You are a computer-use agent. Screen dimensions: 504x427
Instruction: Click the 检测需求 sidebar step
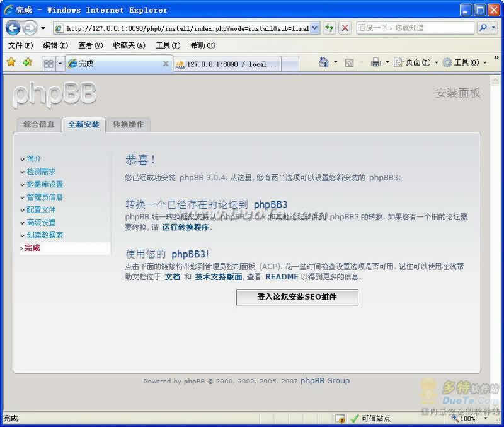pyautogui.click(x=41, y=172)
